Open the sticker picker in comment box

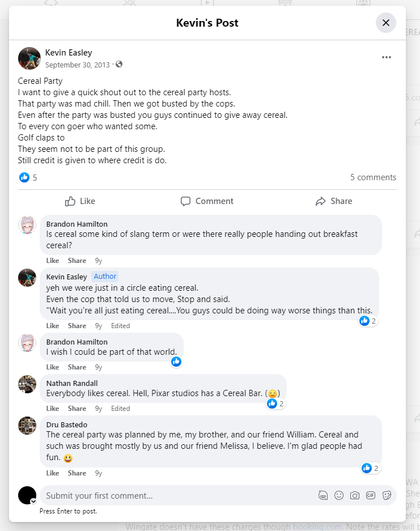click(x=387, y=495)
